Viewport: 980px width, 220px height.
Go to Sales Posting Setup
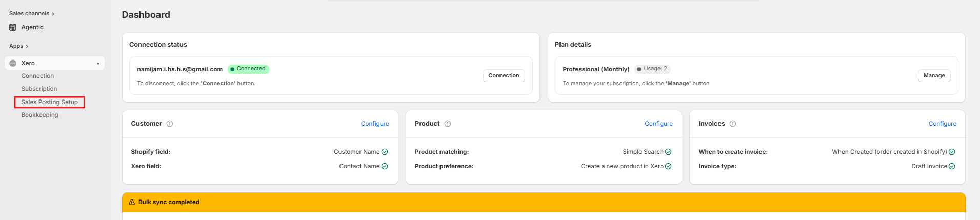[50, 102]
